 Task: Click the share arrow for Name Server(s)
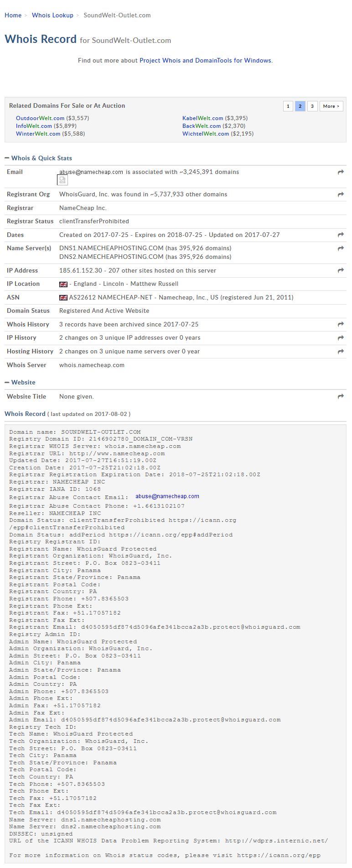point(340,248)
